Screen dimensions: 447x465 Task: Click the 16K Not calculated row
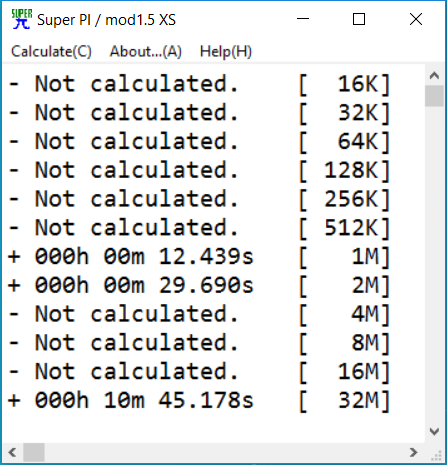click(x=199, y=84)
